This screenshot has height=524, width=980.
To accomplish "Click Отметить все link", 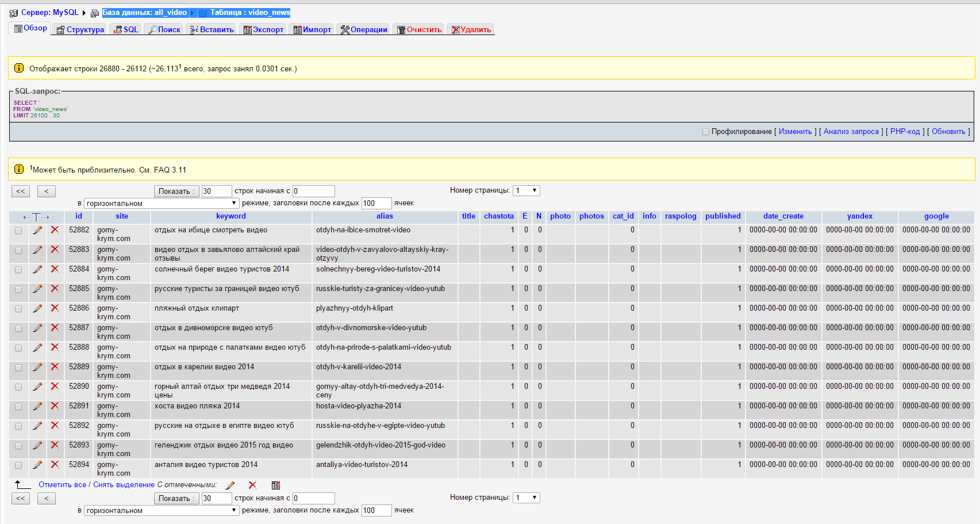I will (x=62, y=485).
